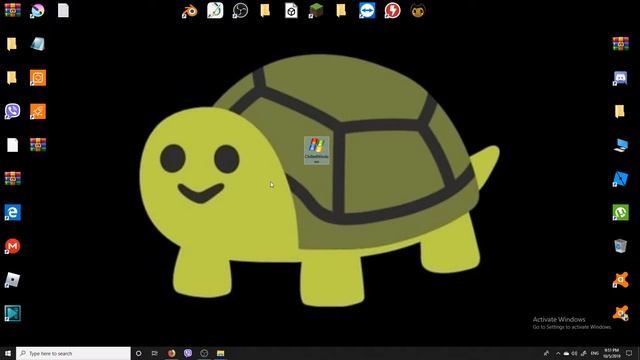
Task: Open the Bendy cartoon face icon
Action: click(418, 11)
